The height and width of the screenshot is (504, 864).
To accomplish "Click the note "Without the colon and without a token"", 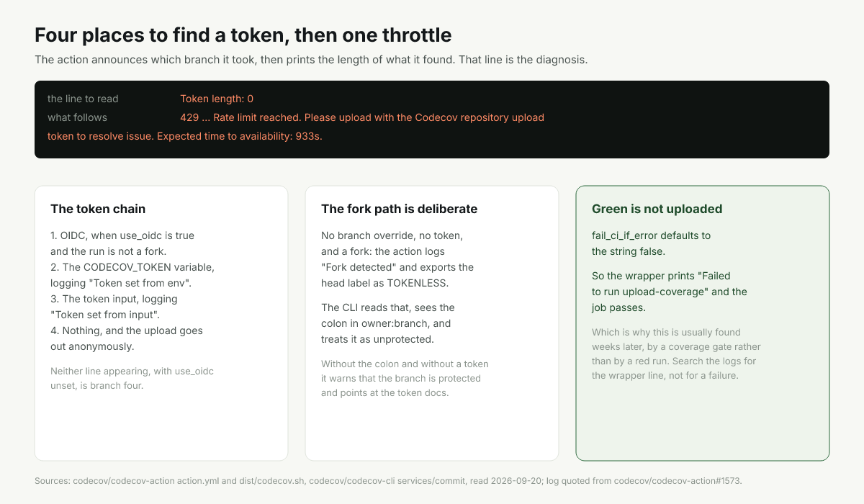I will [x=405, y=364].
